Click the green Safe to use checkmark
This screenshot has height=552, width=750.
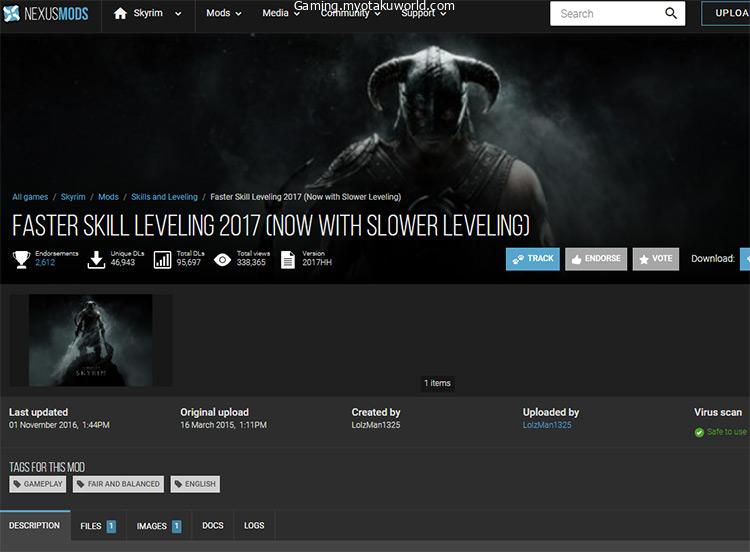pyautogui.click(x=699, y=432)
